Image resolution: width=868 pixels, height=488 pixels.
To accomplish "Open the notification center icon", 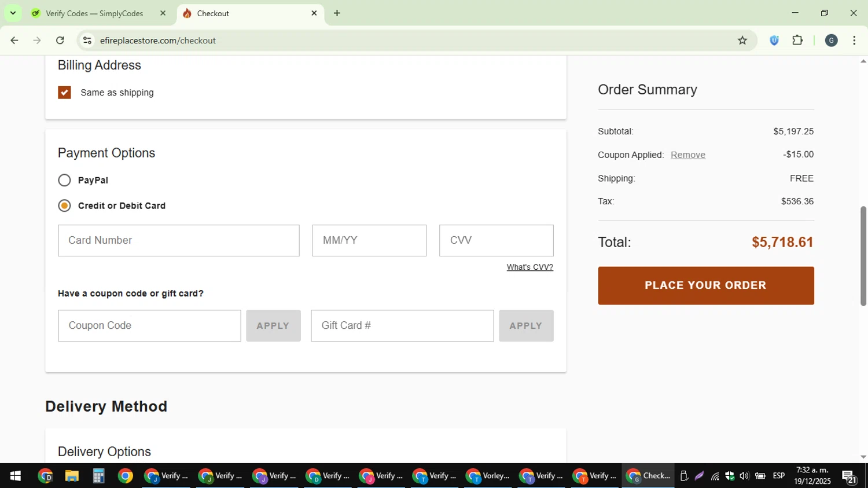I will pos(849,476).
